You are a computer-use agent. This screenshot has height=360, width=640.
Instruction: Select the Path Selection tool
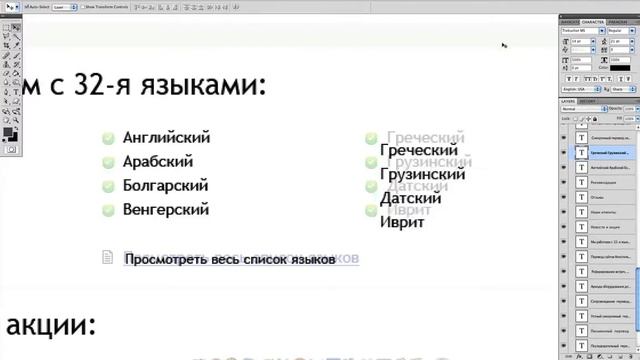7,101
